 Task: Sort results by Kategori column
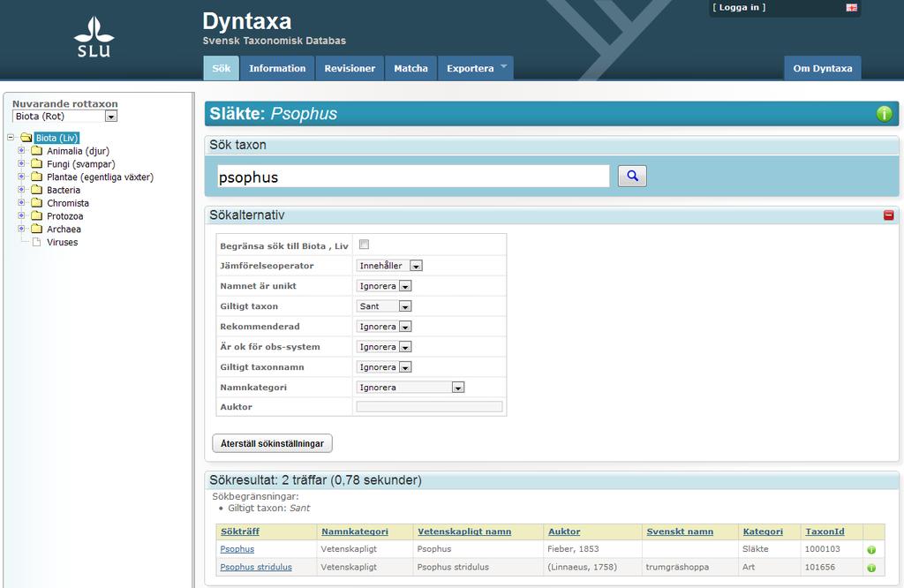(x=763, y=531)
